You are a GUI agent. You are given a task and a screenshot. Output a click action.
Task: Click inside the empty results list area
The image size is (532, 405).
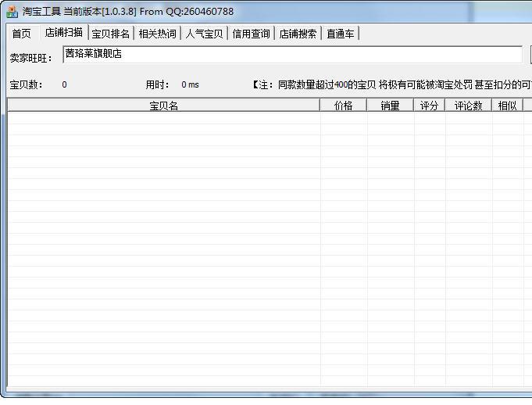(x=234, y=250)
